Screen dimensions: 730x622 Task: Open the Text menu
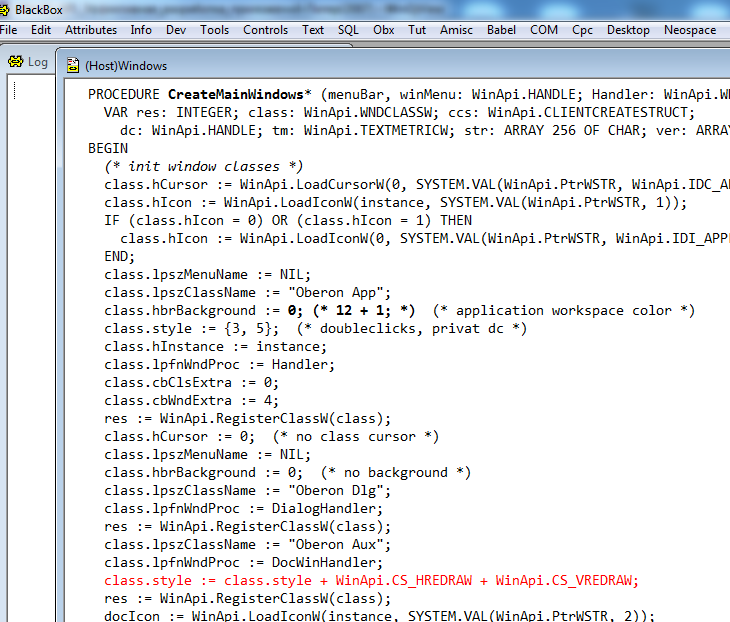tap(313, 30)
